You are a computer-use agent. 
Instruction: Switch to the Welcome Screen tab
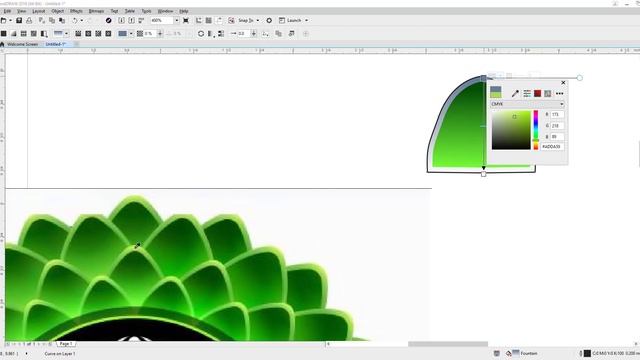tap(23, 44)
